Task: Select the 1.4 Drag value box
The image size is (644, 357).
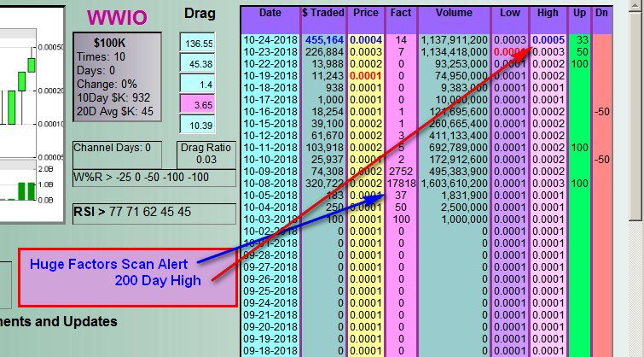Action: click(198, 84)
